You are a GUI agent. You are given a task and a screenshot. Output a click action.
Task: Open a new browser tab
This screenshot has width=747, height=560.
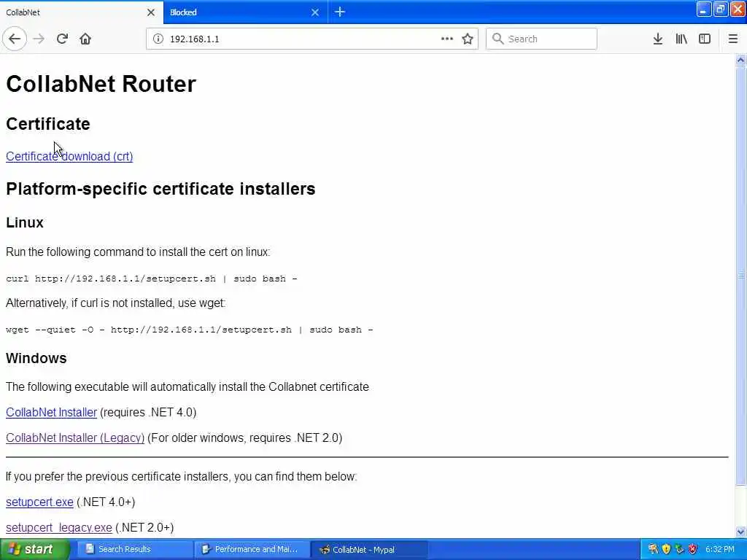tap(340, 12)
